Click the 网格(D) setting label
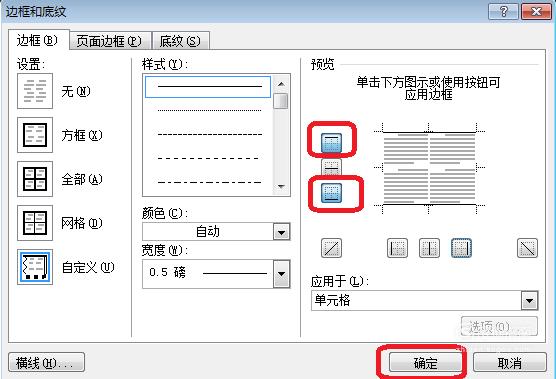Viewport: 556px width, 379px height. pos(82,223)
